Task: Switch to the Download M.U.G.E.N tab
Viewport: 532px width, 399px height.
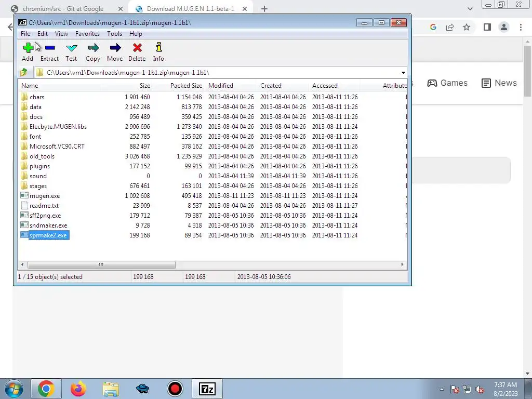Action: [191, 9]
